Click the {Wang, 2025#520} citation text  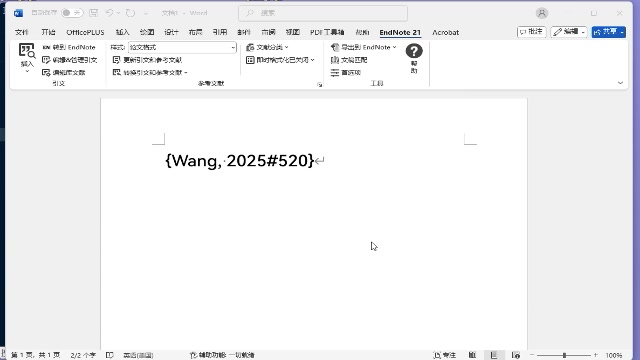tap(240, 161)
